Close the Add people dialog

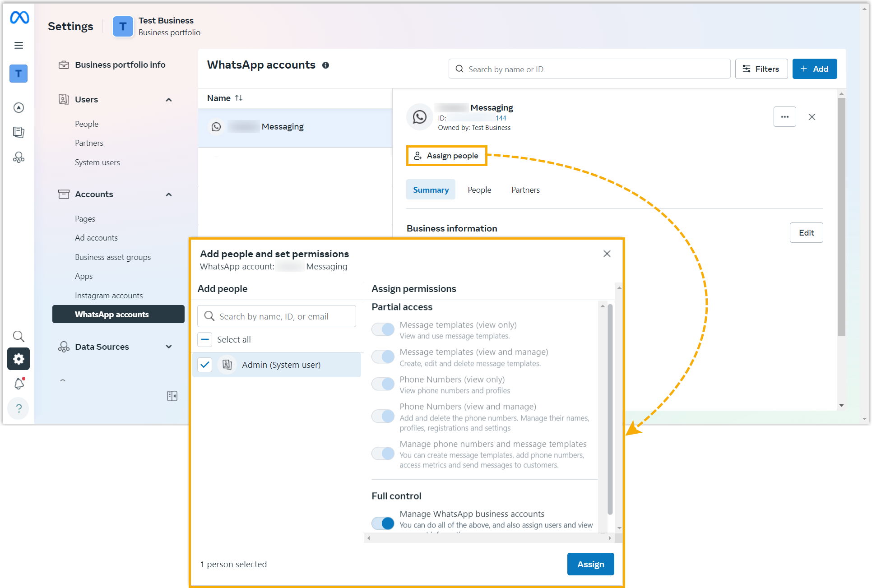607,254
